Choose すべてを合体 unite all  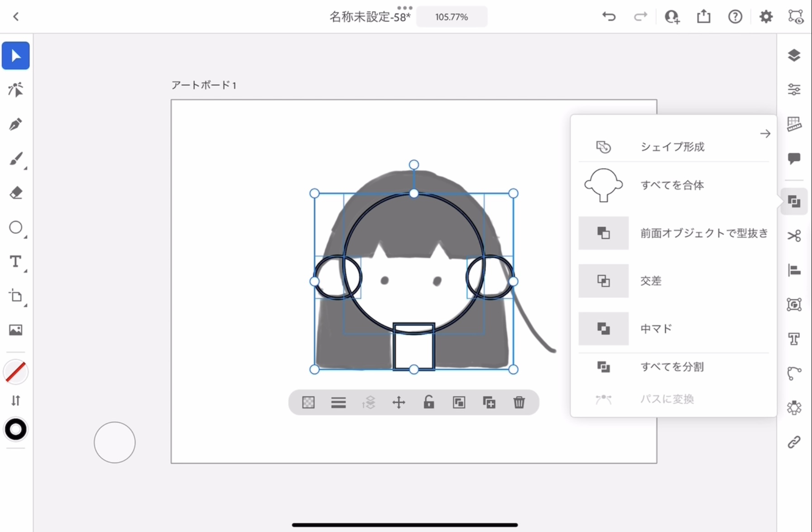pos(674,185)
